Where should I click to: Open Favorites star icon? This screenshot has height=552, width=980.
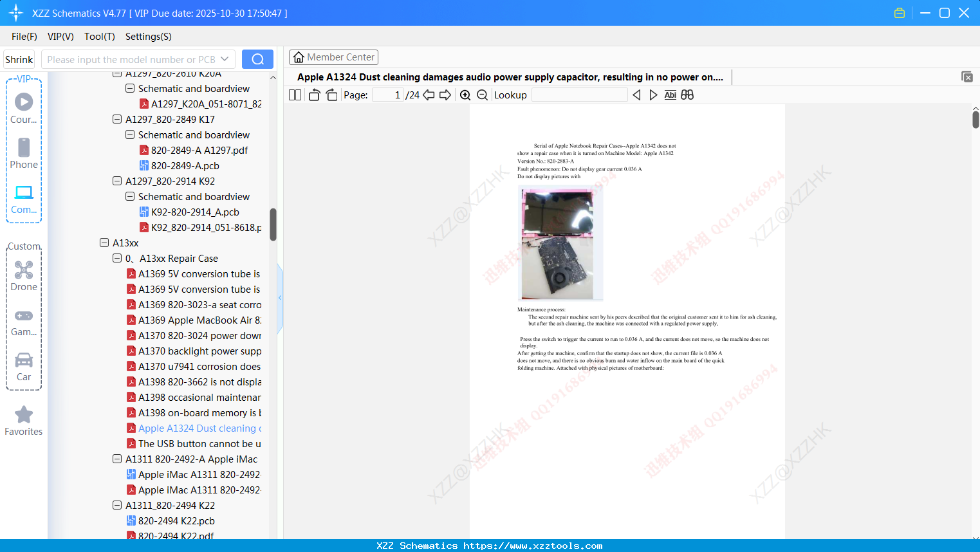tap(24, 414)
